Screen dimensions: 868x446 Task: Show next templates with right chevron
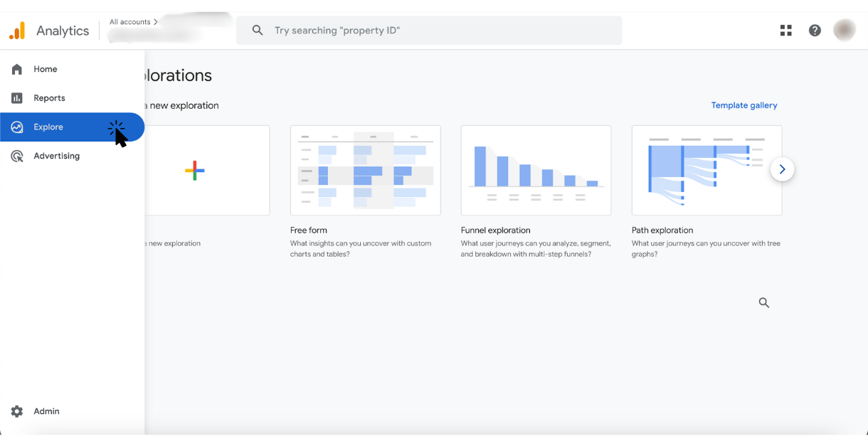click(782, 169)
